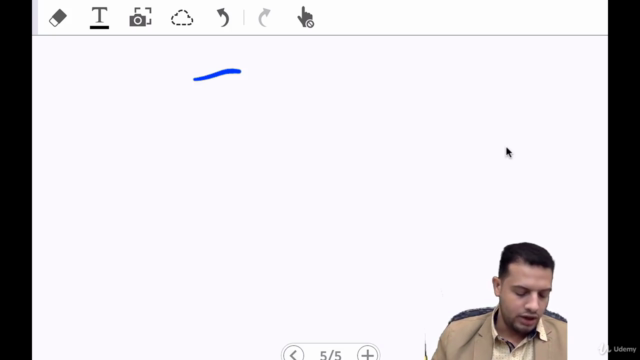The image size is (640, 360).
Task: Click the greyed-out Redo arrow
Action: point(264,18)
